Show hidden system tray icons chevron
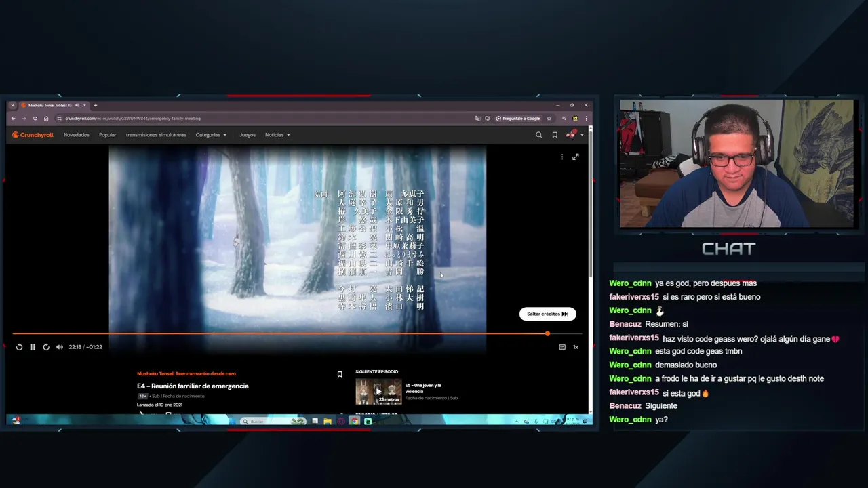868x488 pixels. pyautogui.click(x=517, y=422)
